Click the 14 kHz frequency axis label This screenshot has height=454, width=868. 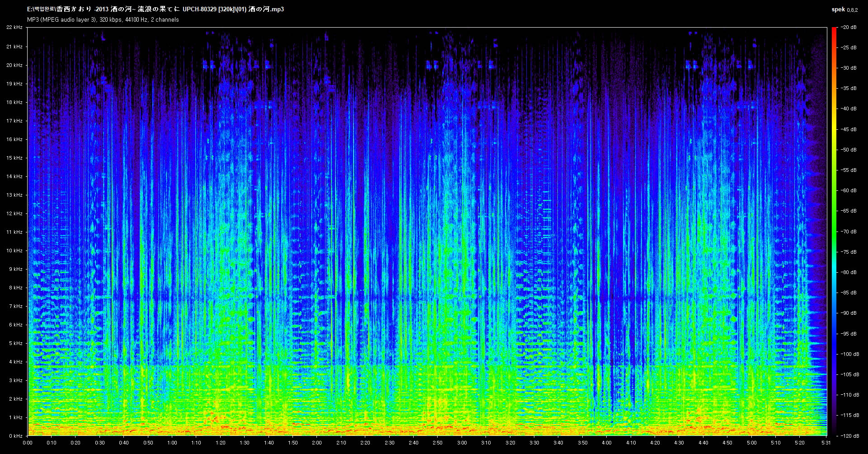click(x=14, y=176)
